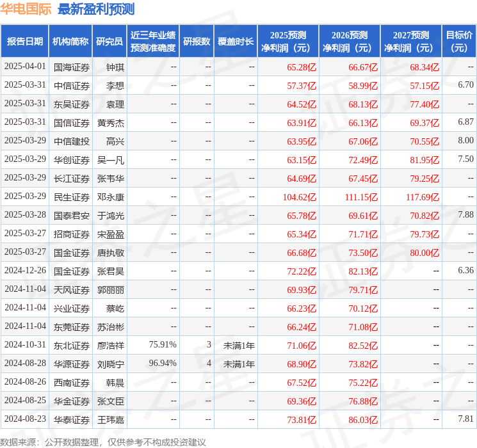
Task: Click the 81.95亿 profit forecast
Action: 424,160
